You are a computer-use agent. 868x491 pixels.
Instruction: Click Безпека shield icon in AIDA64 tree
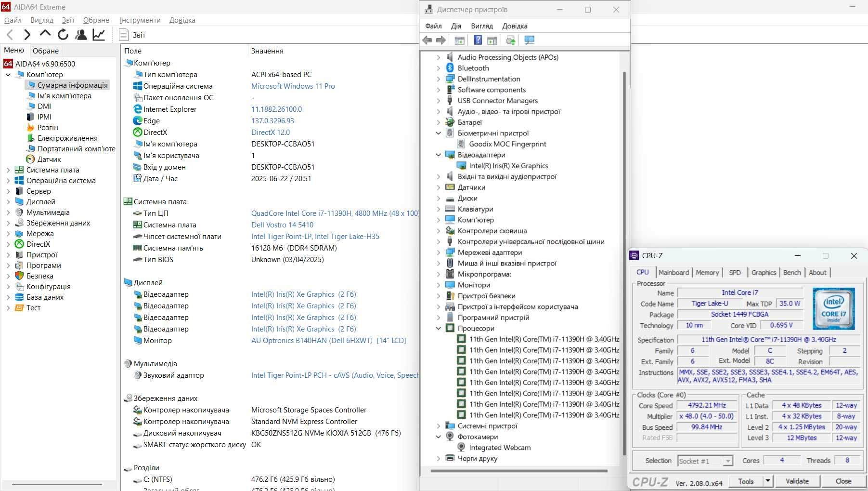click(19, 276)
